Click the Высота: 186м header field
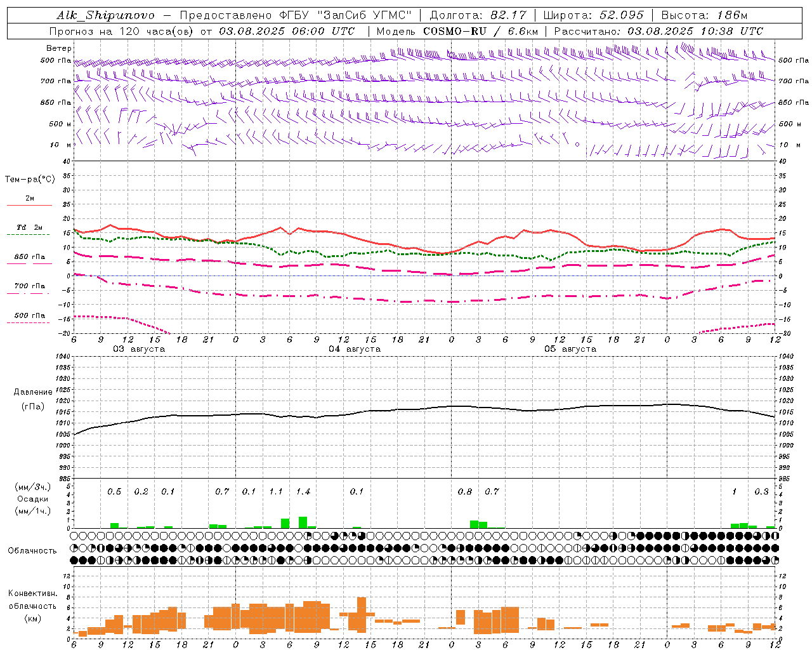Image resolution: width=812 pixels, height=650 pixels. click(704, 15)
